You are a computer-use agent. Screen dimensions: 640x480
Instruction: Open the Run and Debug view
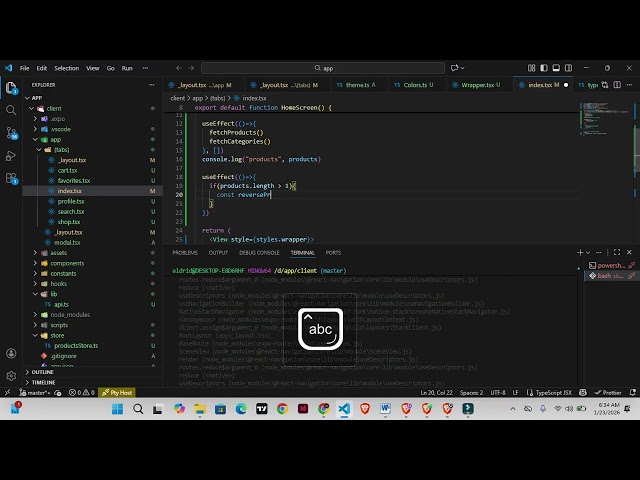[x=11, y=156]
